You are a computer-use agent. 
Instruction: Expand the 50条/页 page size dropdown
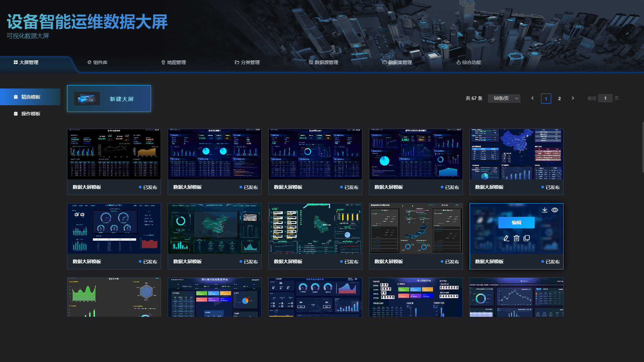pyautogui.click(x=504, y=98)
